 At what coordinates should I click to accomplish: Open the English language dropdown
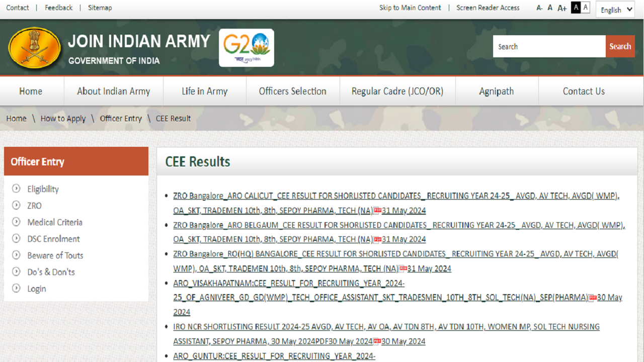tap(615, 10)
